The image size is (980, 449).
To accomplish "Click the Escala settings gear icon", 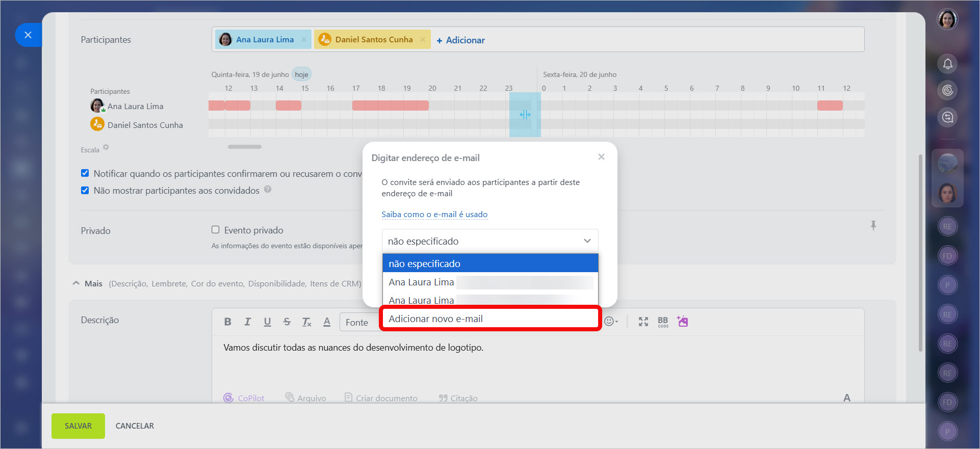I will (106, 147).
